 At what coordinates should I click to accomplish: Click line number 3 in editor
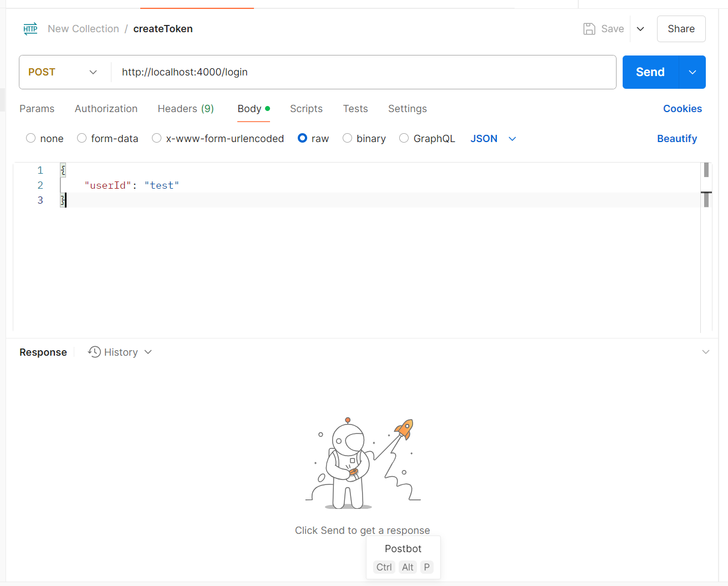40,200
